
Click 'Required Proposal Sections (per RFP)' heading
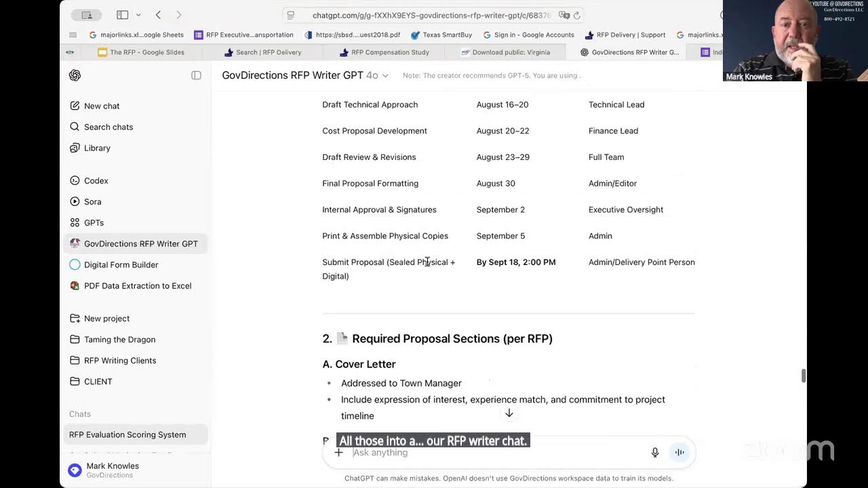(452, 339)
